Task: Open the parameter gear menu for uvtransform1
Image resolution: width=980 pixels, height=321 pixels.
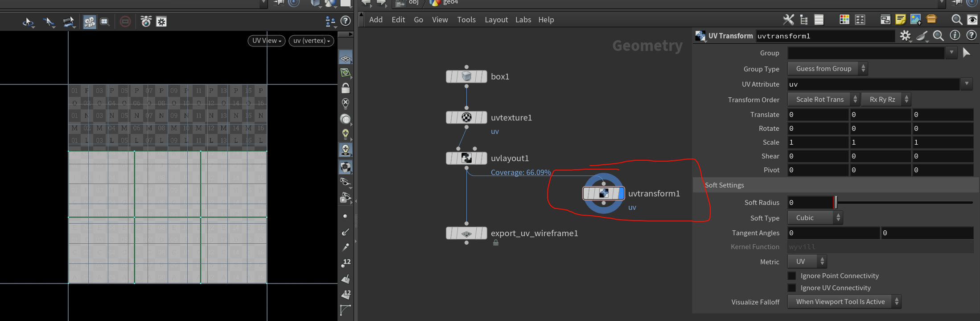Action: [x=905, y=36]
